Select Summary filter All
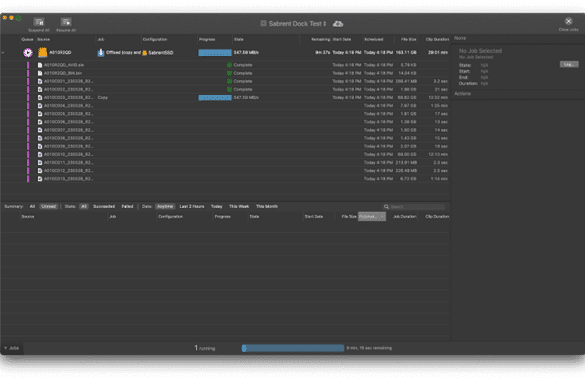The width and height of the screenshot is (585, 380). coord(32,206)
